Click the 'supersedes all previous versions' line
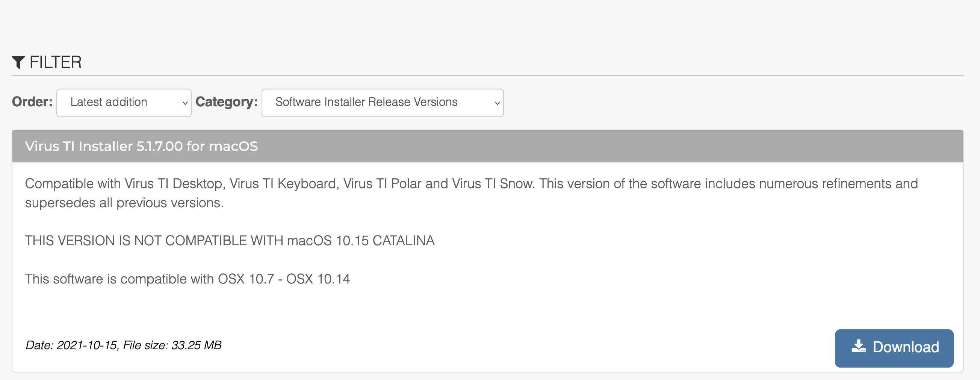The height and width of the screenshot is (380, 980). pyautogui.click(x=124, y=203)
